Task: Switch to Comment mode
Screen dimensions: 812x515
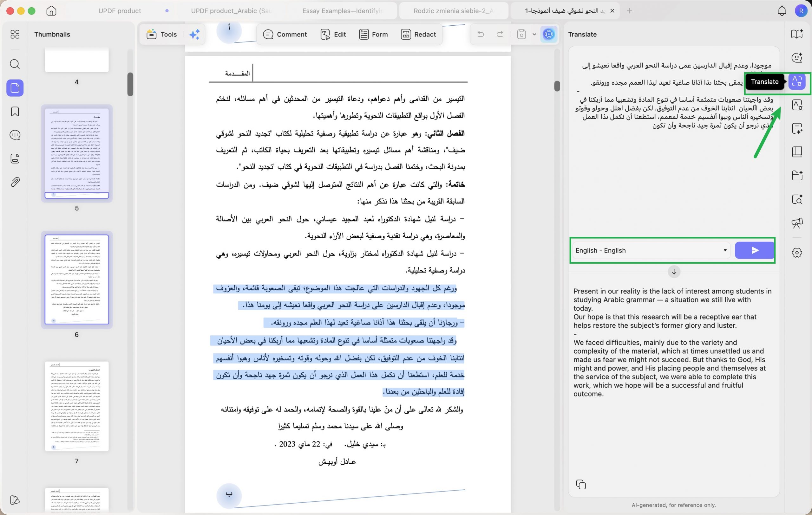Action: tap(285, 34)
